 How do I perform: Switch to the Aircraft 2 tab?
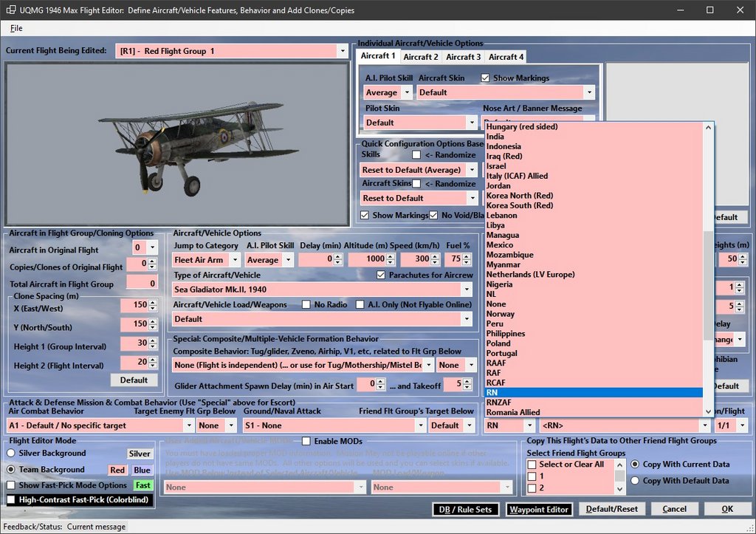420,57
